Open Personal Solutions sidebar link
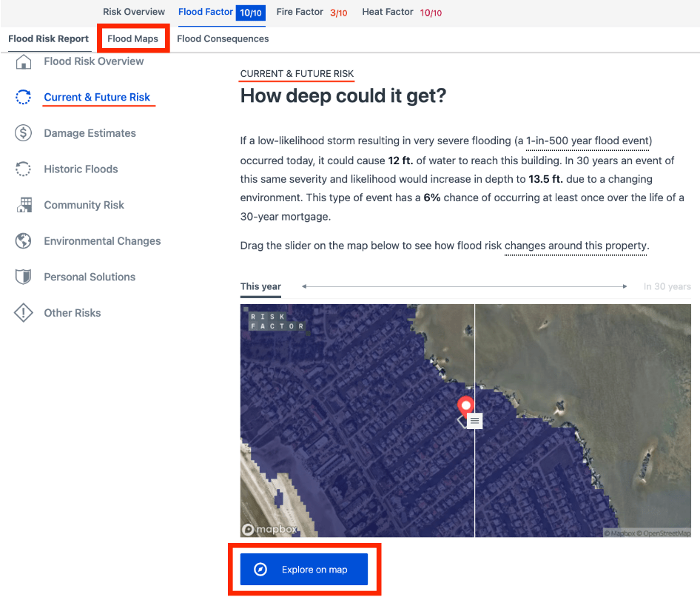The width and height of the screenshot is (700, 614). click(x=90, y=277)
